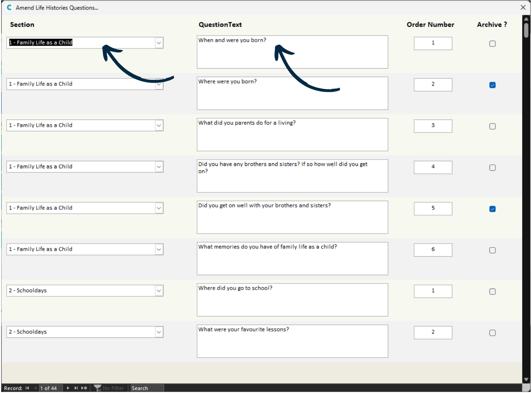This screenshot has height=393, width=532.
Task: Click the 'Archive ?' column header
Action: pos(492,24)
